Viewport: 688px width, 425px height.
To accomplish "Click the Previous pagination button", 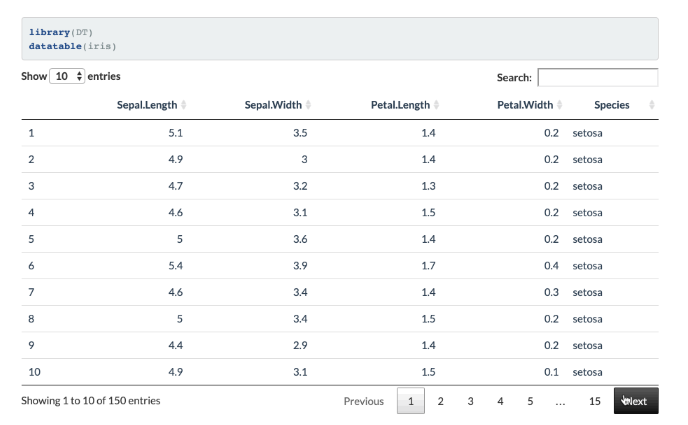I will [x=363, y=401].
